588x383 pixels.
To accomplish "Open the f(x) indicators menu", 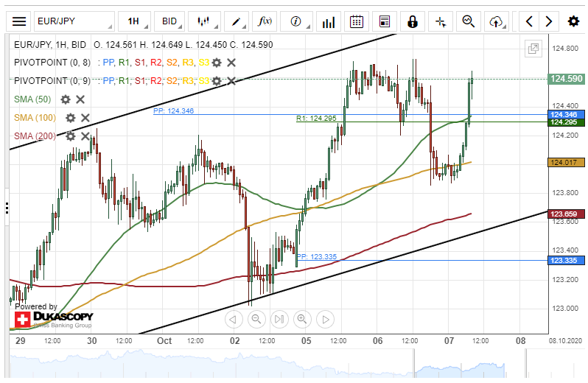I will [264, 21].
